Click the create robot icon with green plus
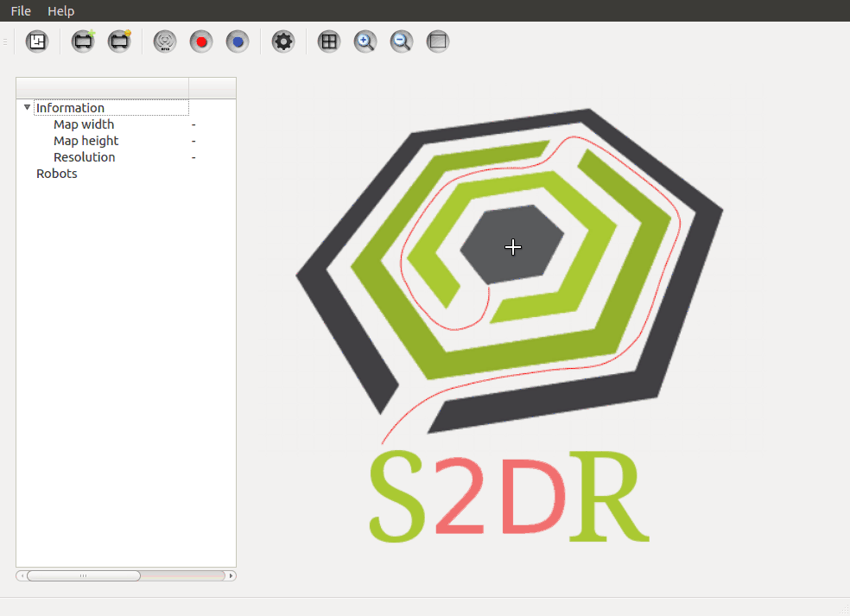 (x=83, y=41)
